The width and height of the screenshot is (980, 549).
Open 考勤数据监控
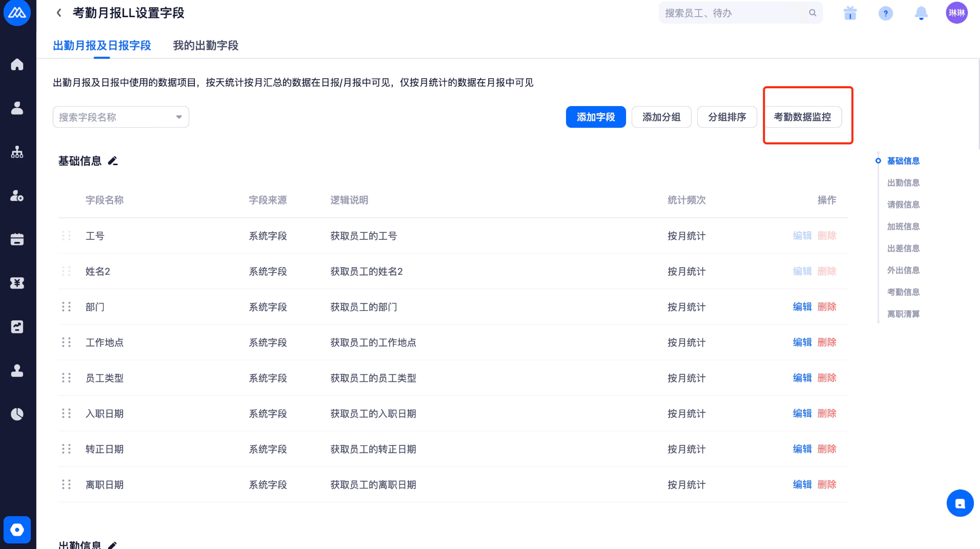click(802, 117)
